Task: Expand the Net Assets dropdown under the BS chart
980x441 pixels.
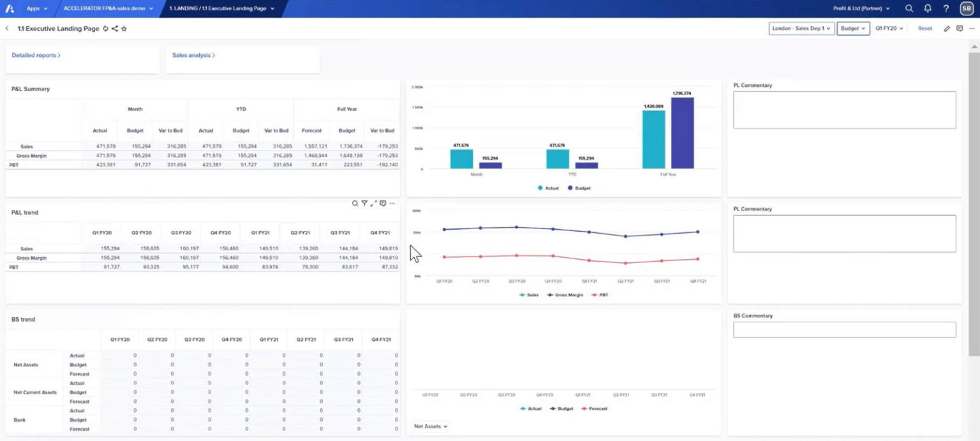Action: pyautogui.click(x=430, y=426)
